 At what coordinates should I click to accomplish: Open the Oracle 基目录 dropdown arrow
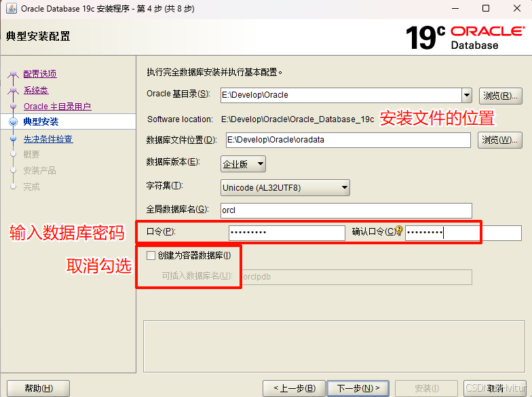467,95
